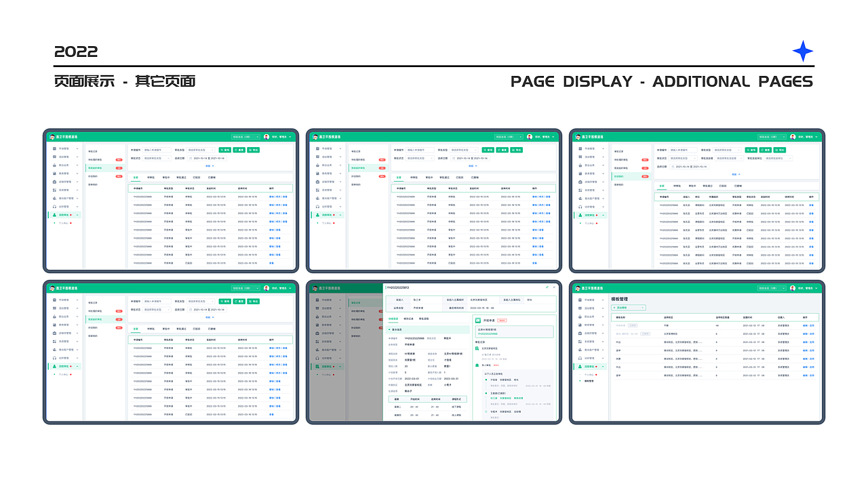Viewport: 868px width, 488px height.
Task: Expand first sidebar menu chevron in top-left screenshot
Action: click(x=77, y=148)
